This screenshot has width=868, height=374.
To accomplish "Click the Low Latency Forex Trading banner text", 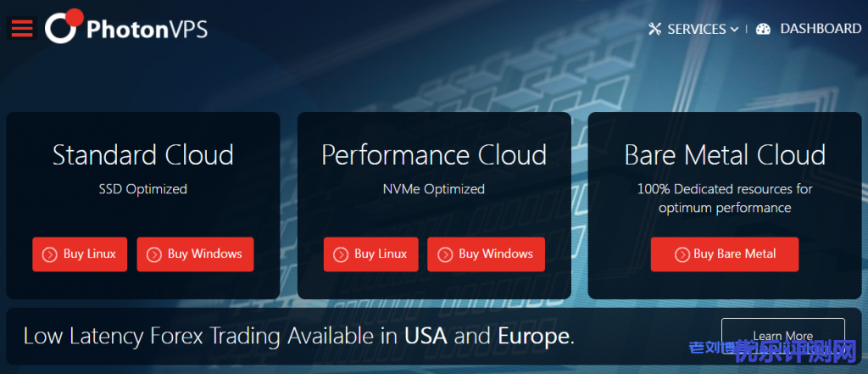I will click(x=299, y=337).
